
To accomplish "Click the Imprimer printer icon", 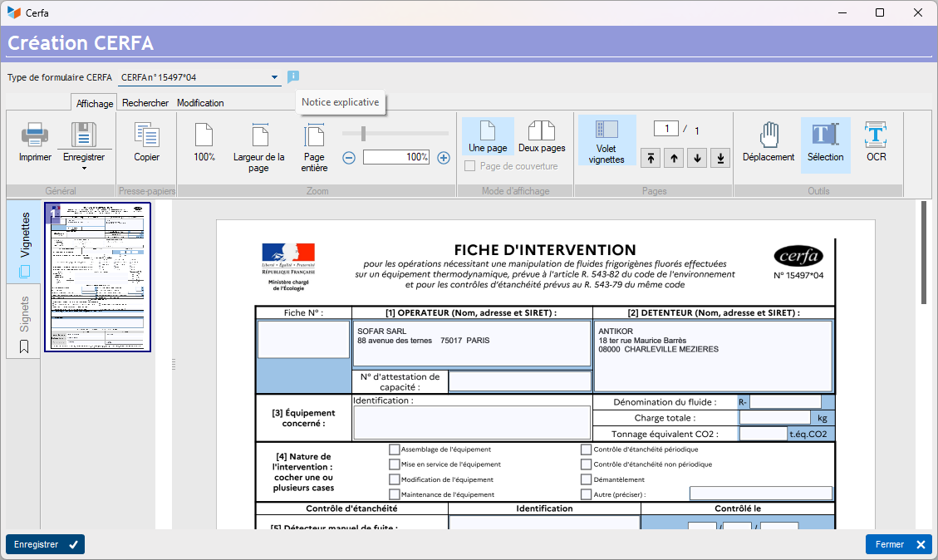I will [35, 135].
